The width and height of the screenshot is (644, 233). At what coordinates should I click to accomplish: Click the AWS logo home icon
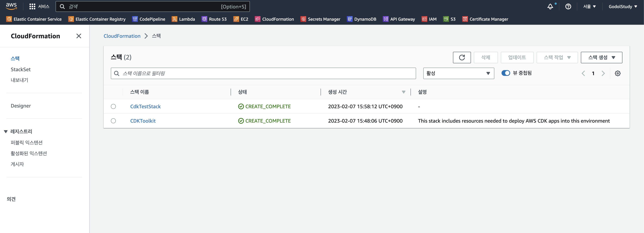pos(11,6)
